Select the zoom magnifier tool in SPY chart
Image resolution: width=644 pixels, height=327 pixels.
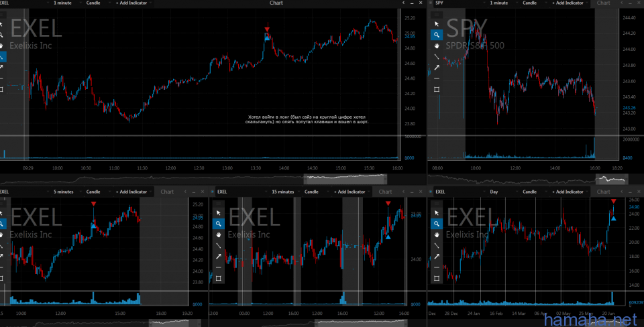[x=437, y=35]
